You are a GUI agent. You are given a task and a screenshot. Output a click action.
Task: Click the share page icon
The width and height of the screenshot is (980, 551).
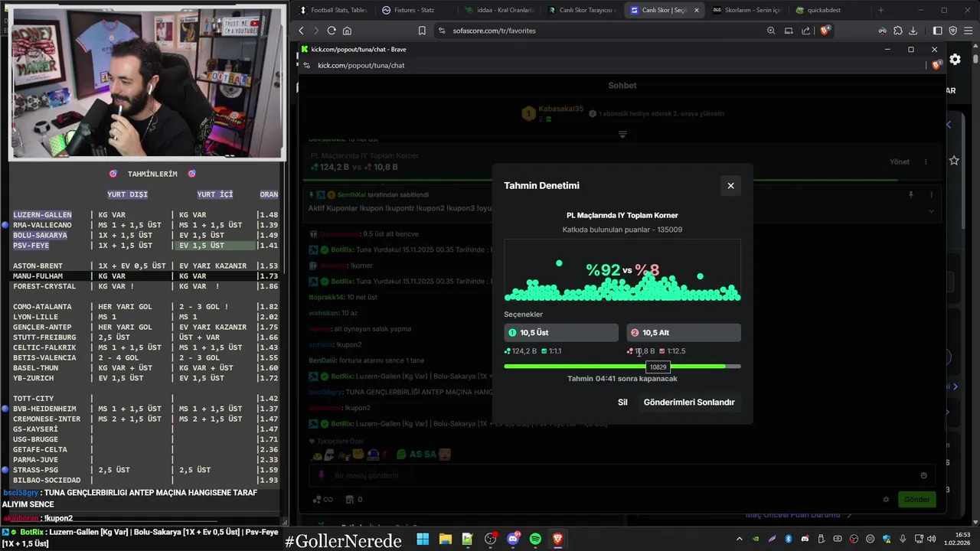point(805,31)
